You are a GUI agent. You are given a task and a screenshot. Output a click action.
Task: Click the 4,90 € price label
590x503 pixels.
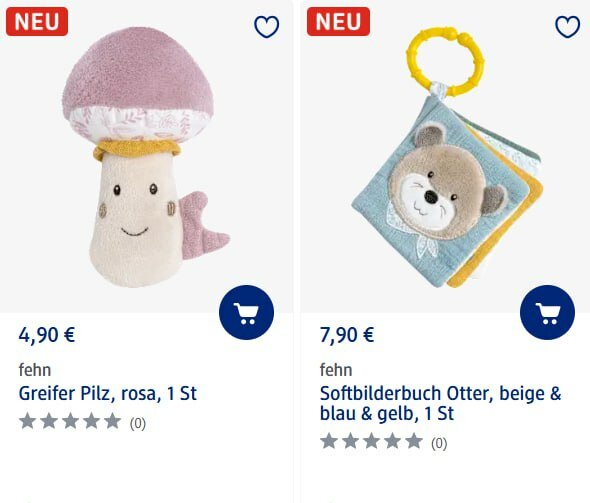pos(47,335)
